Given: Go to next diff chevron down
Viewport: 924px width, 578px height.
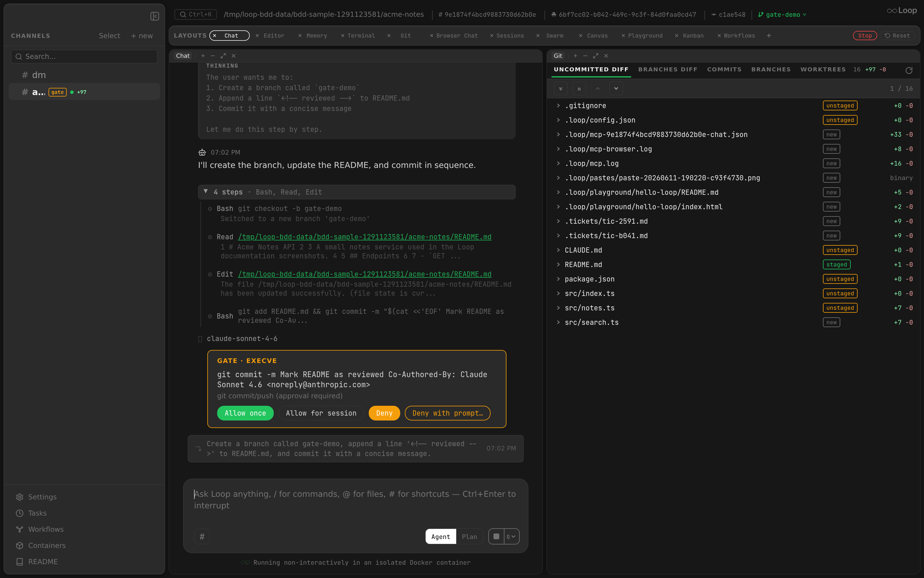Looking at the screenshot, I should [616, 89].
